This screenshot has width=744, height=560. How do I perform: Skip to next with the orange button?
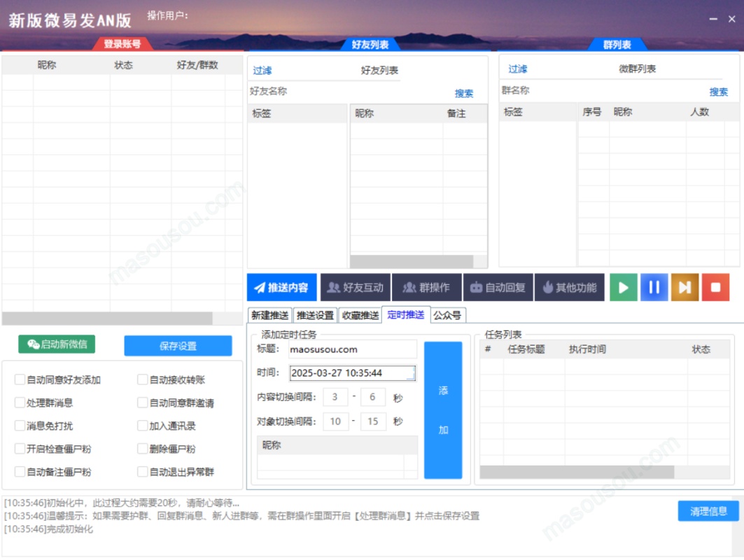[685, 287]
